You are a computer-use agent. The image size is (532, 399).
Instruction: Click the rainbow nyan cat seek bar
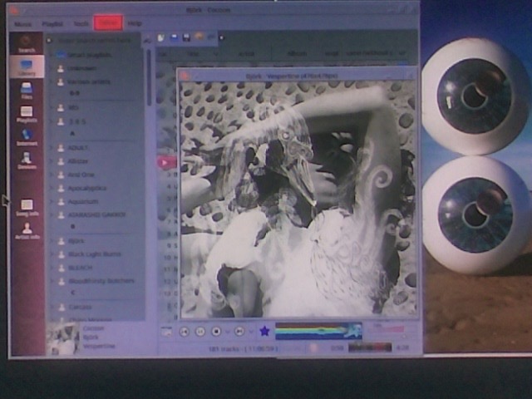[318, 331]
